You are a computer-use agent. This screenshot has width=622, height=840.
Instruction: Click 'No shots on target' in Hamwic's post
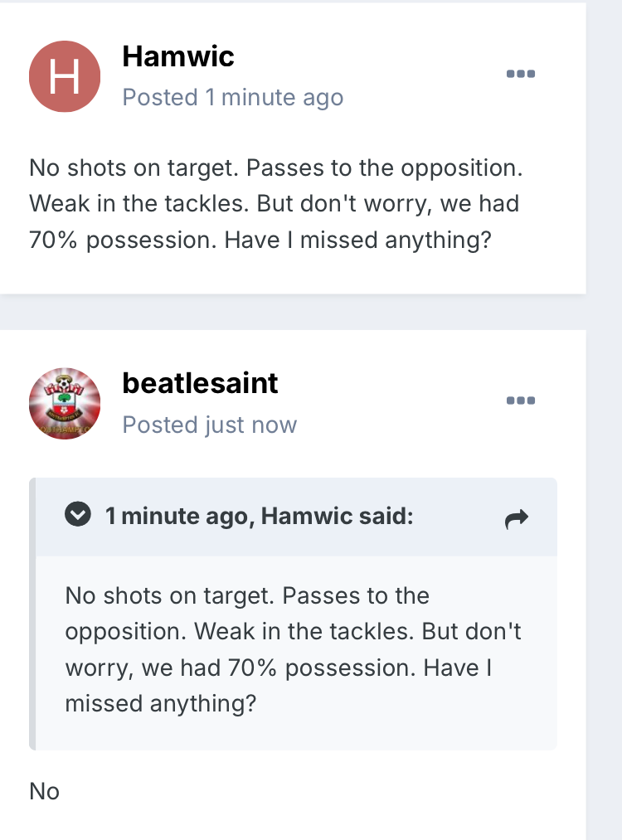(133, 168)
